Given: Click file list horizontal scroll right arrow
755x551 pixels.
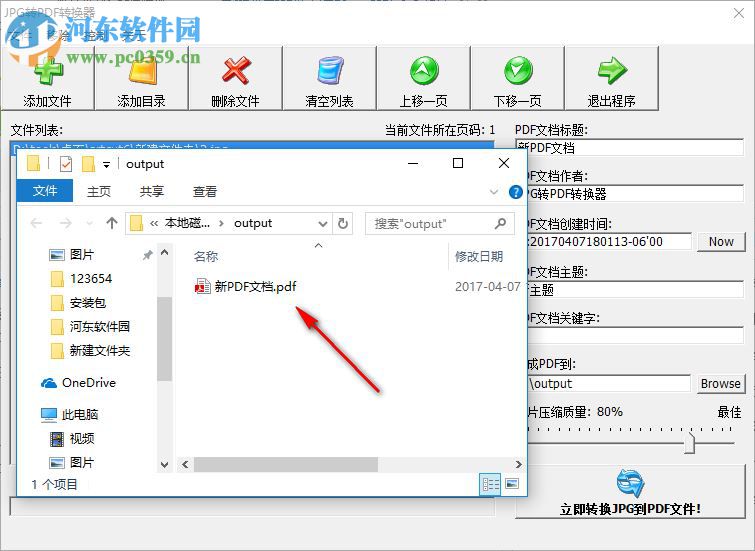Looking at the screenshot, I should click(519, 464).
